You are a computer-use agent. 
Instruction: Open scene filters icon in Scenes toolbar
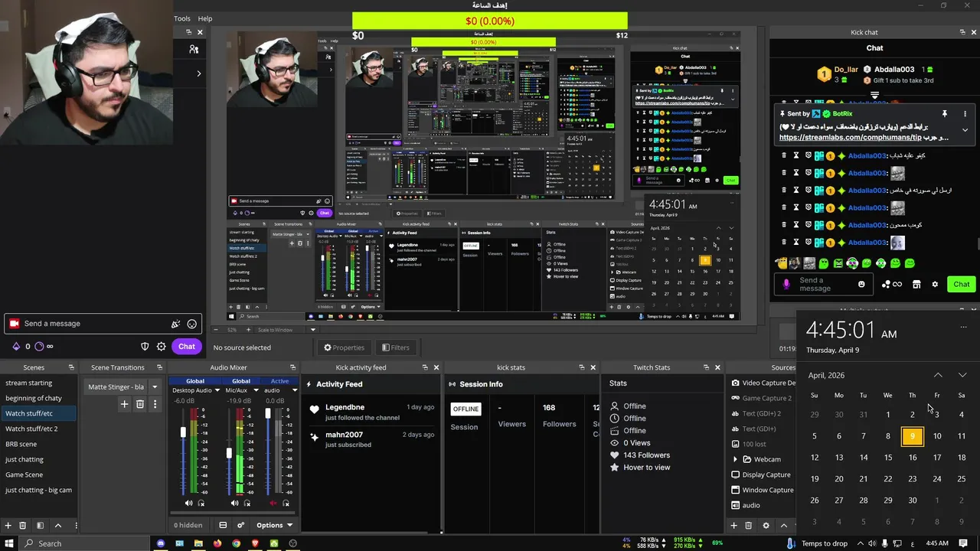tap(40, 525)
